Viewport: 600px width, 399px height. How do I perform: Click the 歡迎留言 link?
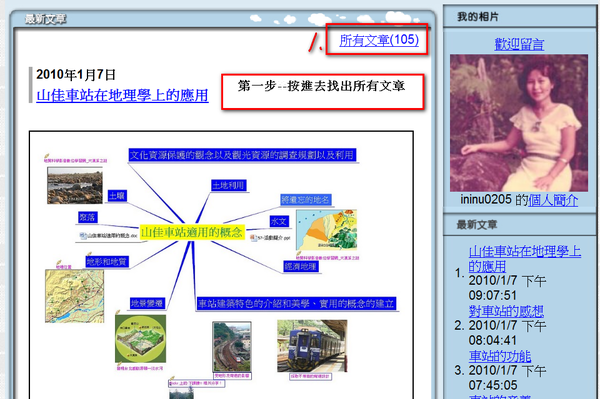pyautogui.click(x=519, y=44)
